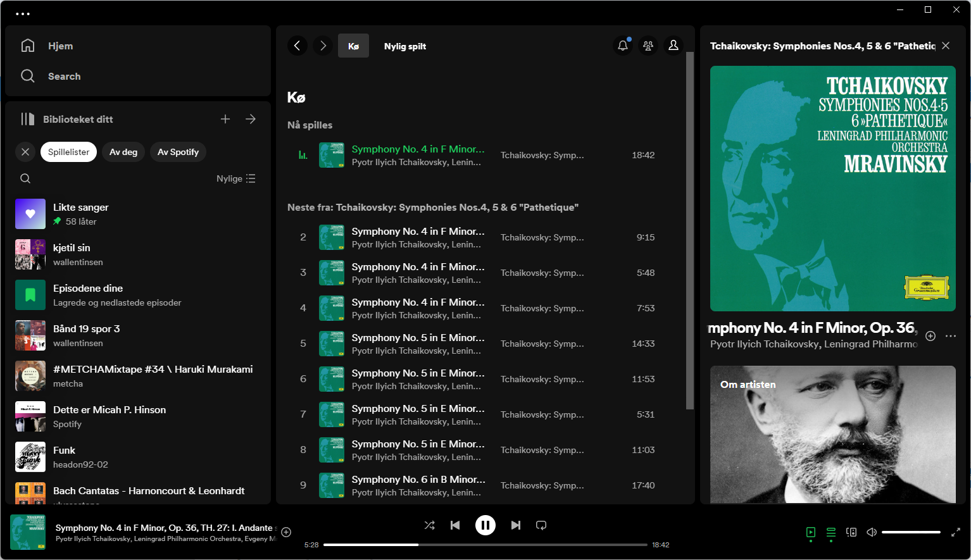The image size is (971, 560).
Task: Open #METCHAMixtape #34 Haruki Murakami playlist
Action: (138, 376)
